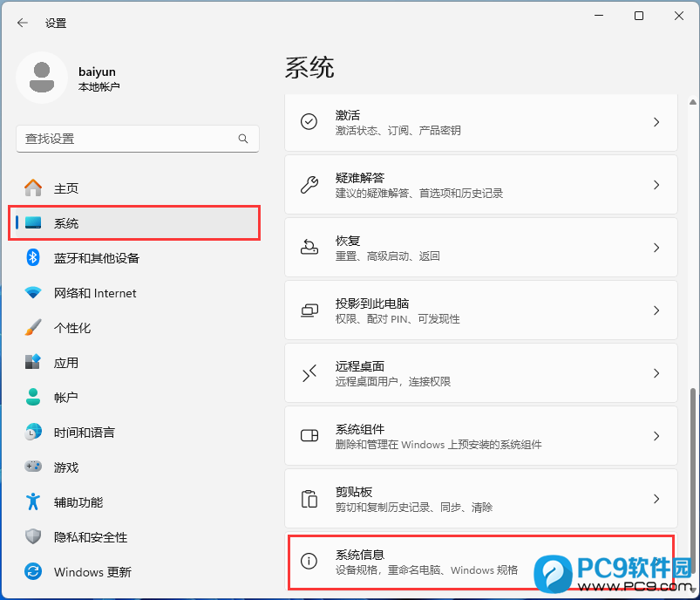The width and height of the screenshot is (700, 600).
Task: Click the 帐户 person icon
Action: (33, 397)
